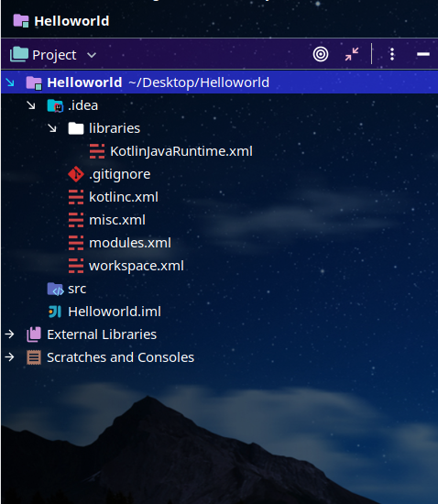
Task: Click the ~/Desktop/Helloworld path text
Action: [199, 82]
